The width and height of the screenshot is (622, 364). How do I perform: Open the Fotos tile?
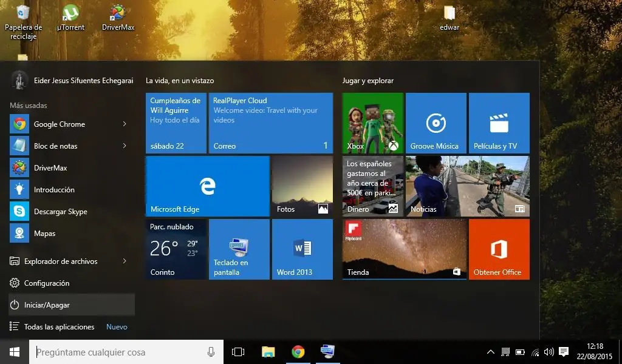302,186
